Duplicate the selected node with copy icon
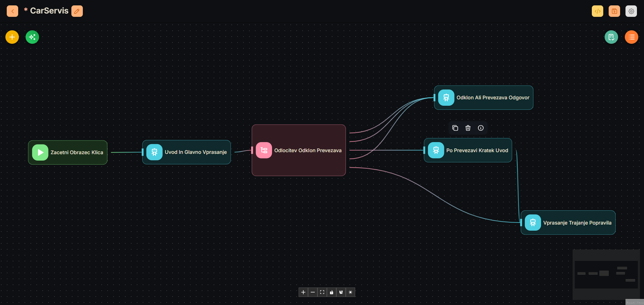Screen dimensions: 644x305 pyautogui.click(x=455, y=128)
